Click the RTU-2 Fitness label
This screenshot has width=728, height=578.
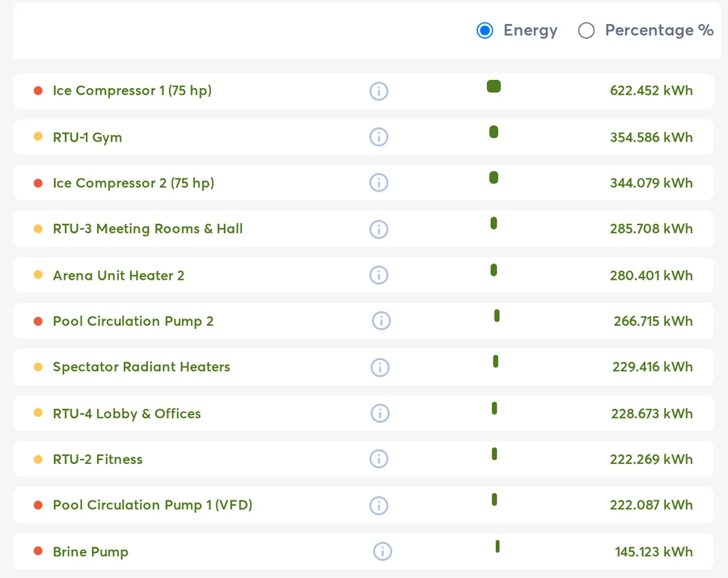click(x=98, y=459)
